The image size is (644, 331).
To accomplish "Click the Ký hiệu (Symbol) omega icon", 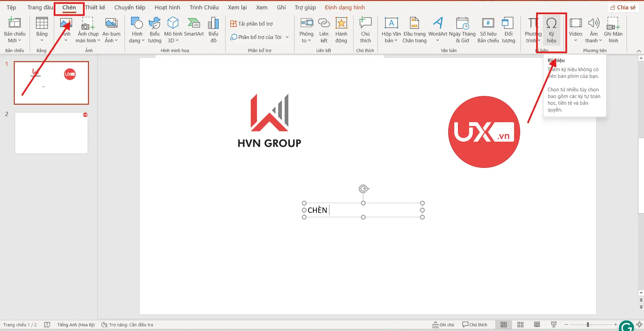I will click(551, 23).
